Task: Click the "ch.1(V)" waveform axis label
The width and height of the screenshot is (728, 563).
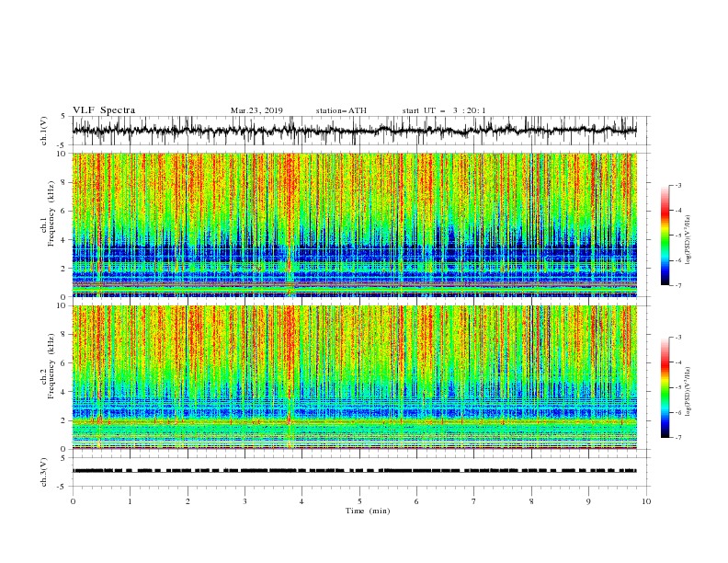Action: pos(44,131)
